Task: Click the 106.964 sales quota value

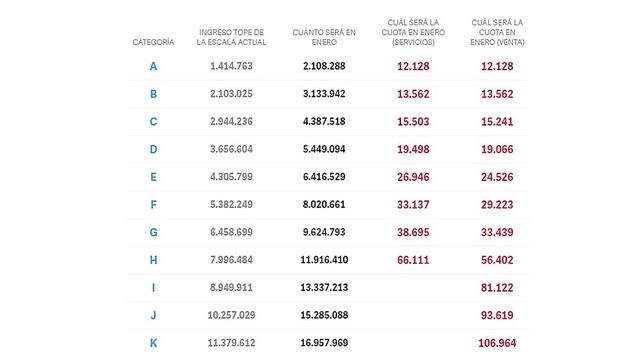Action: [x=497, y=343]
